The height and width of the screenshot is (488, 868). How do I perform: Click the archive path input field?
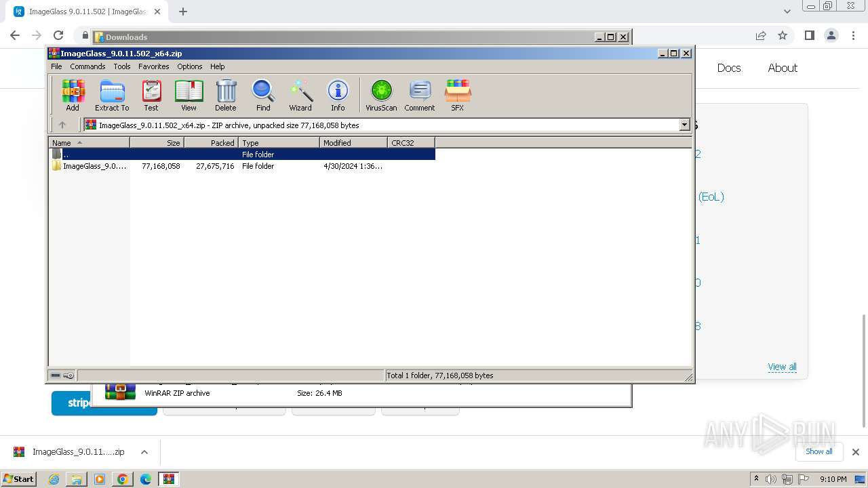pyautogui.click(x=382, y=125)
